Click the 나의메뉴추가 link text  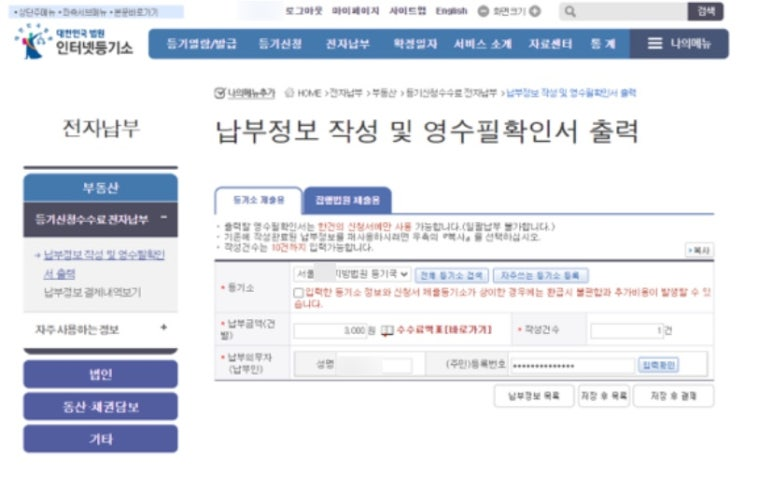tap(251, 93)
